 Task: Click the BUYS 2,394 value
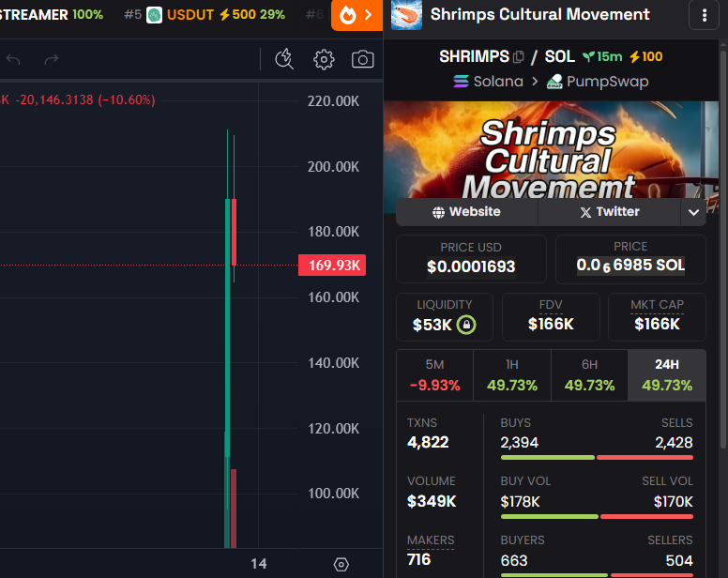click(x=519, y=443)
